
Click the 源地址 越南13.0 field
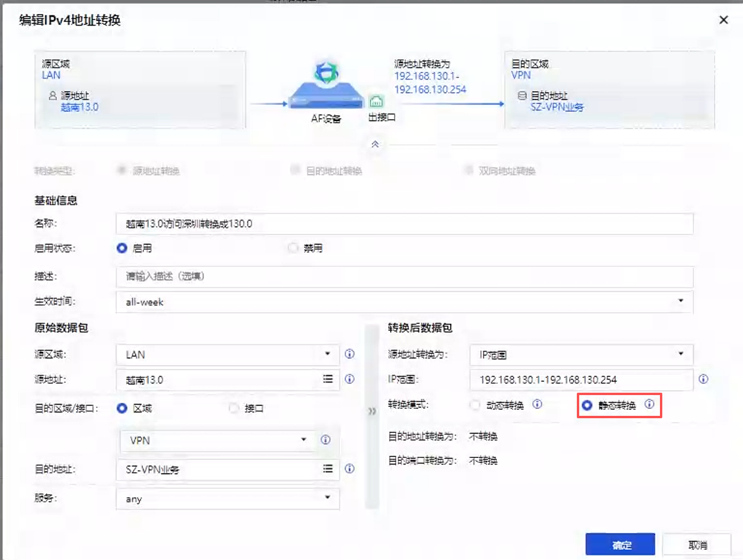[x=228, y=380]
